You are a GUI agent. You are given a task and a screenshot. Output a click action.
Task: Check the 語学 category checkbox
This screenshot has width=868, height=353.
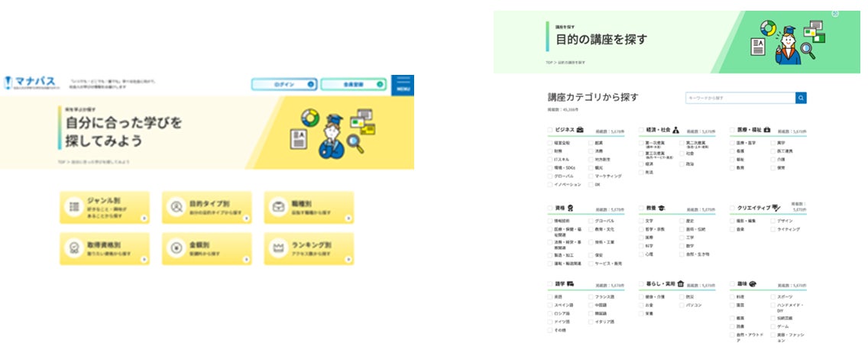[x=549, y=283]
